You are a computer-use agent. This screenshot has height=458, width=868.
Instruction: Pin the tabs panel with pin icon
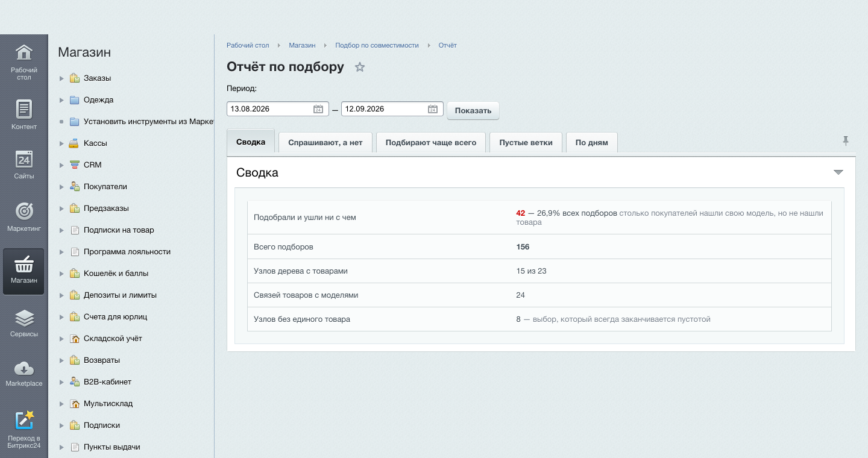[846, 141]
